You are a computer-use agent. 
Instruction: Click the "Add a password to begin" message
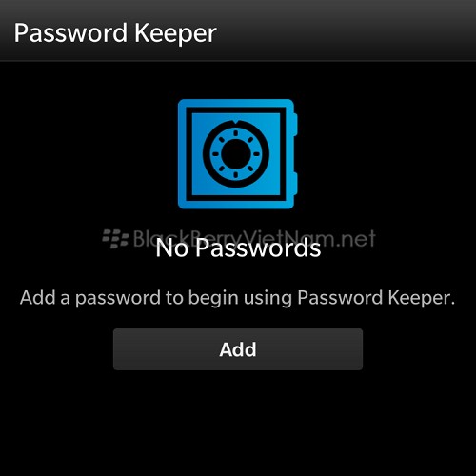pos(237,298)
